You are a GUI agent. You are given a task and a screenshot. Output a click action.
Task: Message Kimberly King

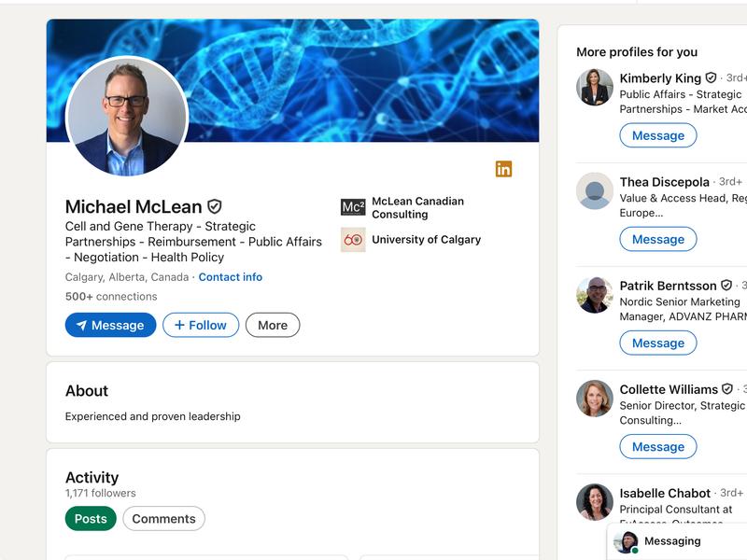(658, 135)
